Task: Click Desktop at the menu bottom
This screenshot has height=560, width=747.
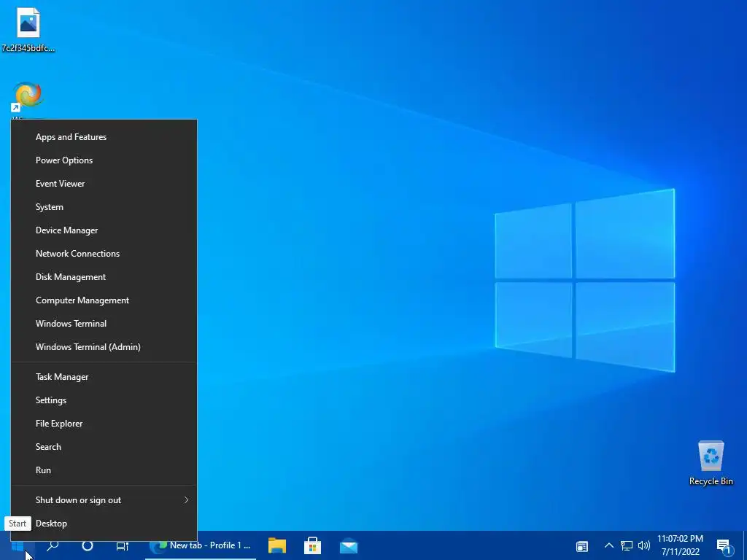Action: [x=104, y=524]
